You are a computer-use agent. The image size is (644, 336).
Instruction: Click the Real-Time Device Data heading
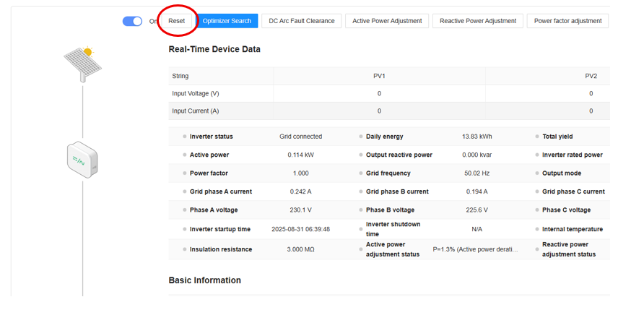click(x=214, y=49)
